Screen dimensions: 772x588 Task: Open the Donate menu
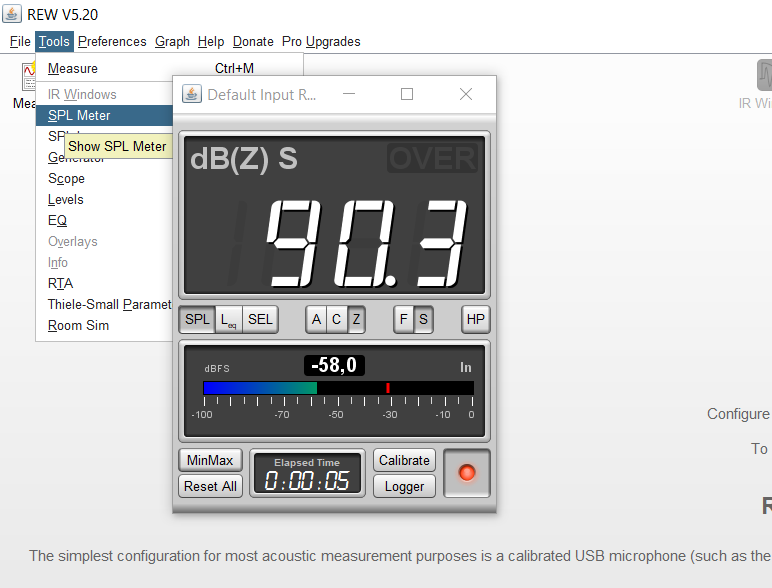[253, 41]
